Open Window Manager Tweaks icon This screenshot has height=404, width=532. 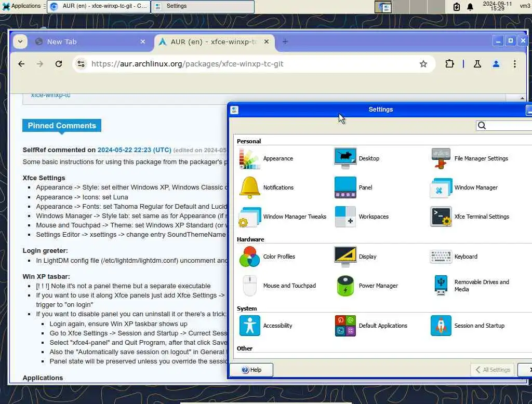click(x=250, y=217)
